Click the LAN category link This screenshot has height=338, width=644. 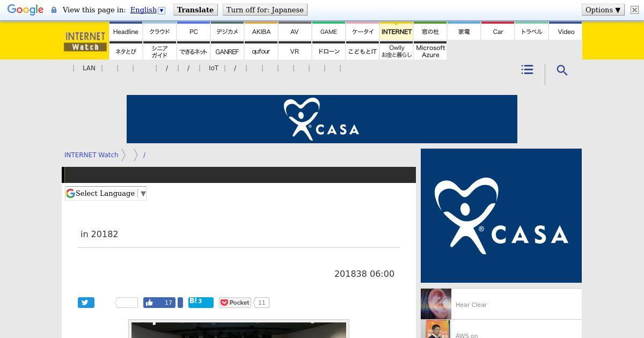(x=89, y=68)
